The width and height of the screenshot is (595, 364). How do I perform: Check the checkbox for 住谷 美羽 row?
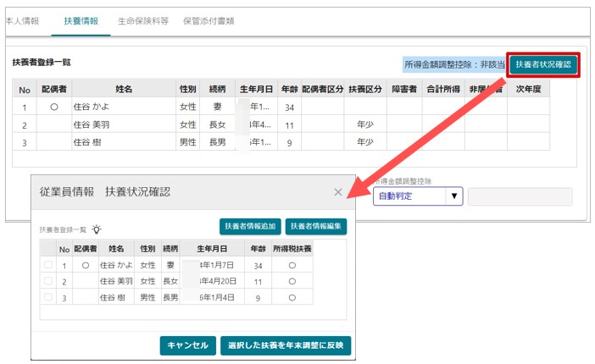click(x=48, y=281)
